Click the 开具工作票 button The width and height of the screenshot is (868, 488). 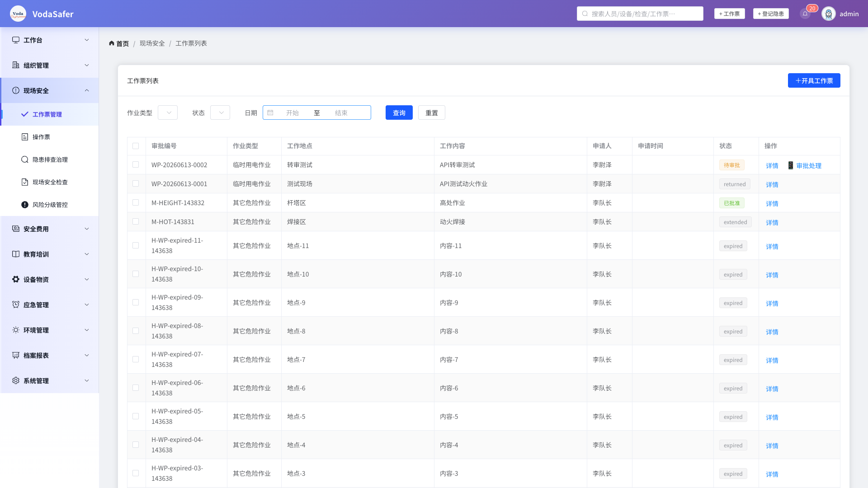point(814,80)
